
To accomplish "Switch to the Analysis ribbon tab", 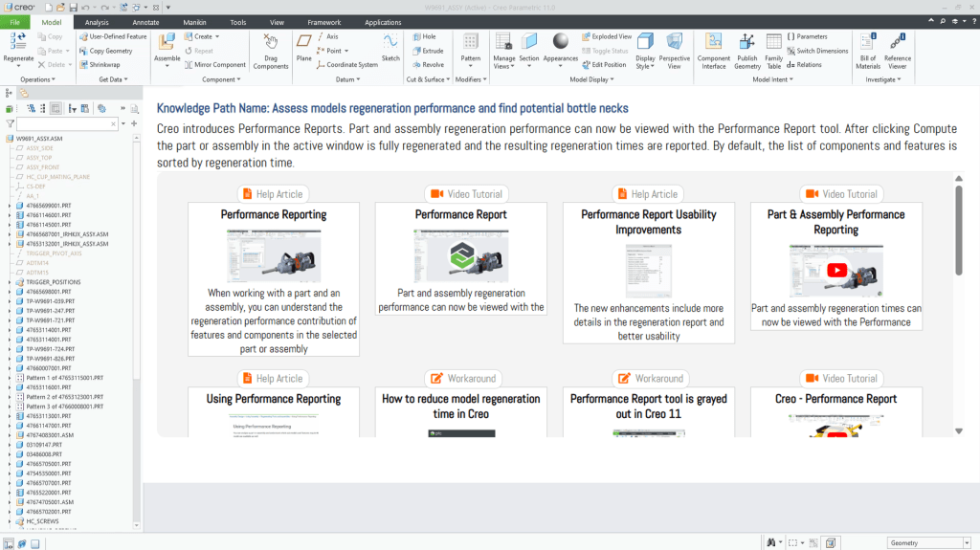I will pyautogui.click(x=97, y=22).
